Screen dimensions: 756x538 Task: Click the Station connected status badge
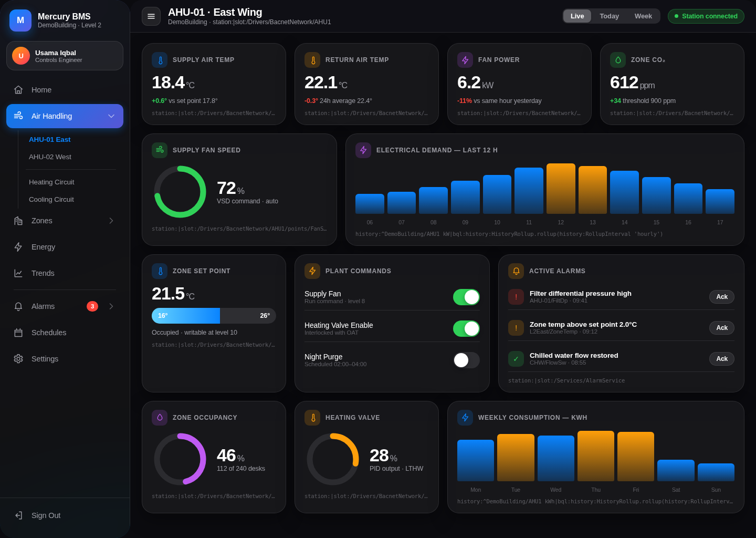[706, 16]
